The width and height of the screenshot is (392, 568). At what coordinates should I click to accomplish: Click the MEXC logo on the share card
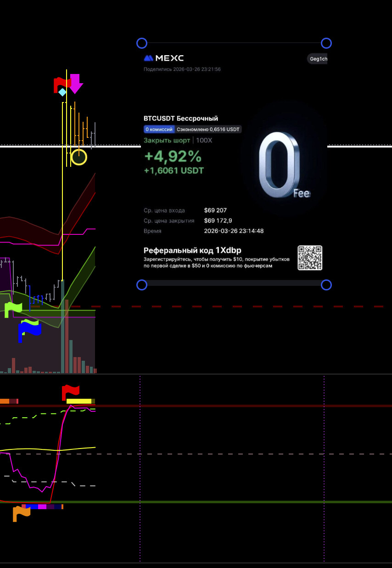[x=164, y=58]
